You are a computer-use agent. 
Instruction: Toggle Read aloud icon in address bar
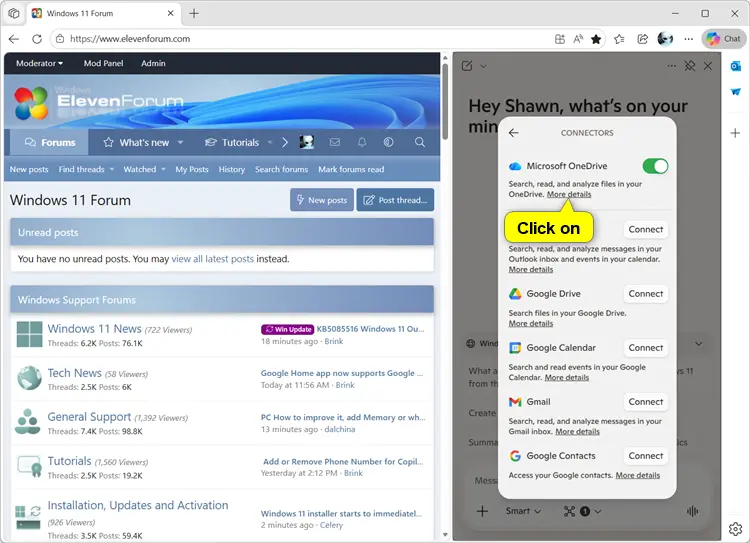click(578, 39)
